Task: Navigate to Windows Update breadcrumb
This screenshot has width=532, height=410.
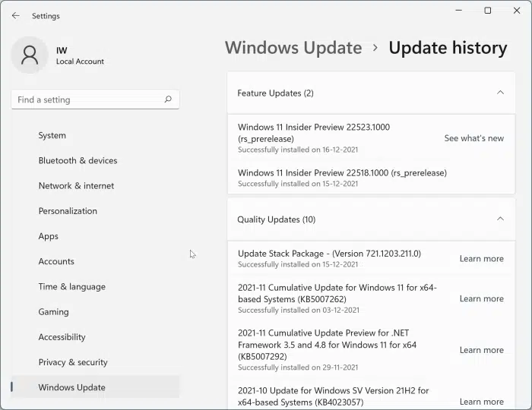Action: (293, 48)
